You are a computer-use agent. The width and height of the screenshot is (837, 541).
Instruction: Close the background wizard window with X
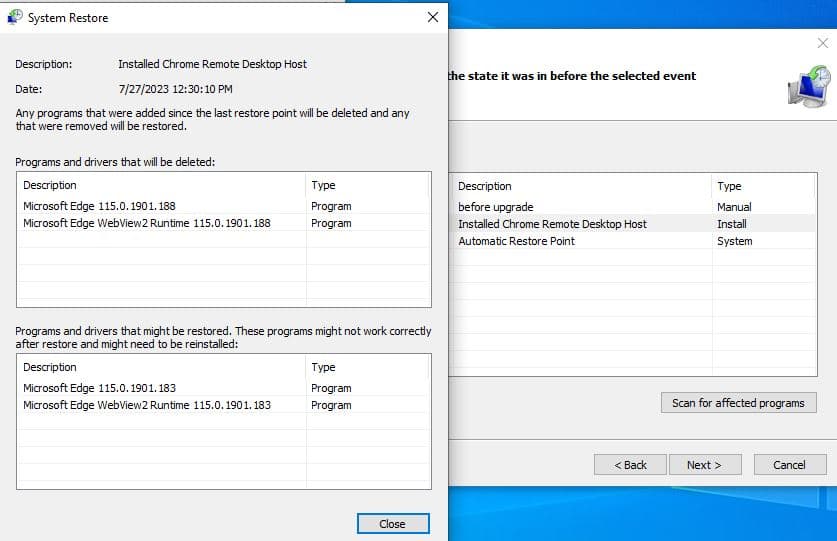point(823,43)
